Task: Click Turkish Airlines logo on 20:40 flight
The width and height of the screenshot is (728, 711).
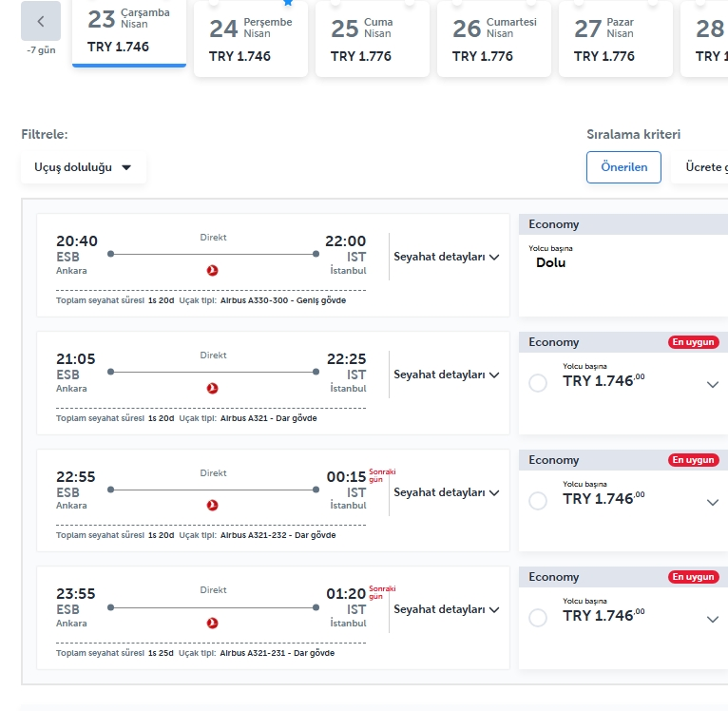Action: [x=213, y=270]
